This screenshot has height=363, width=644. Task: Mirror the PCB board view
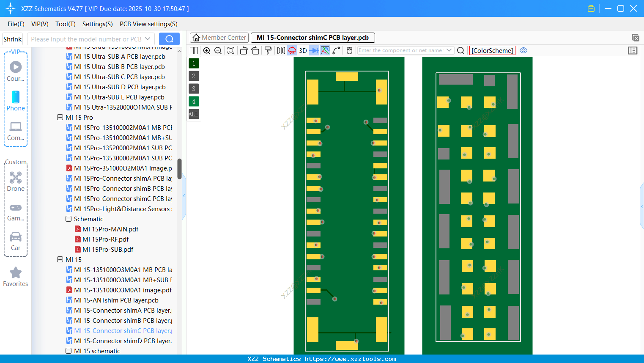[x=280, y=50]
